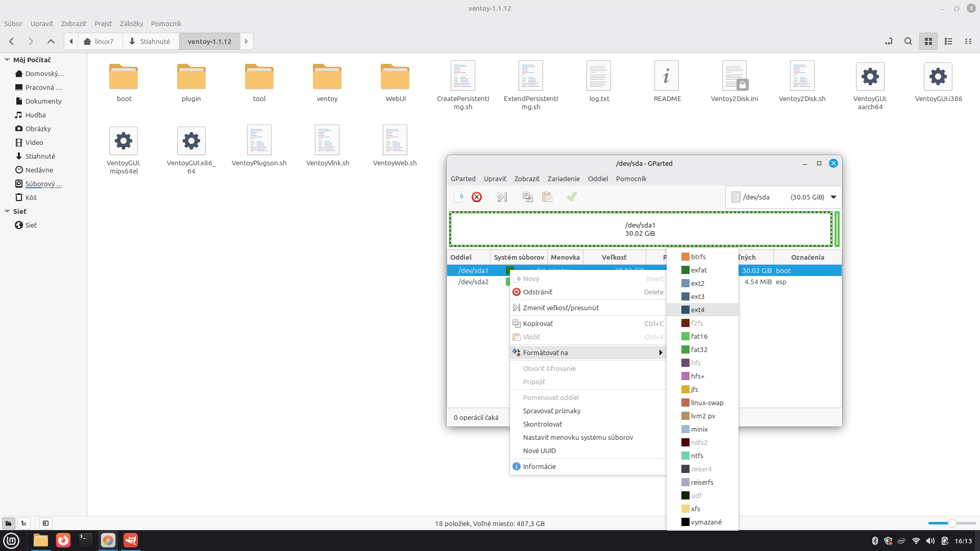This screenshot has height=551, width=980.
Task: Switch file manager to compact view
Action: [968, 41]
